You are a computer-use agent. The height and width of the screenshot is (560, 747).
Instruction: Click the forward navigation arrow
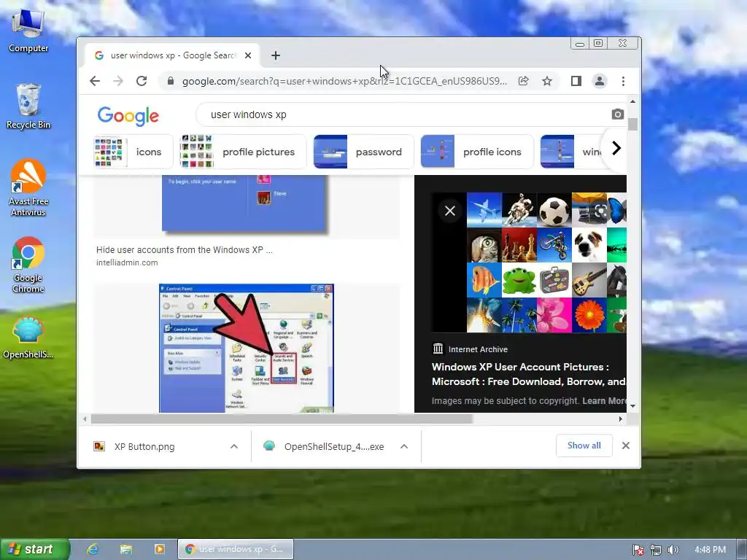click(117, 81)
